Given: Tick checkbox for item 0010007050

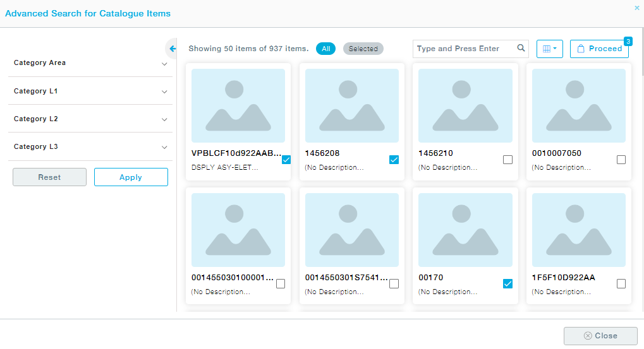Looking at the screenshot, I should pos(621,160).
